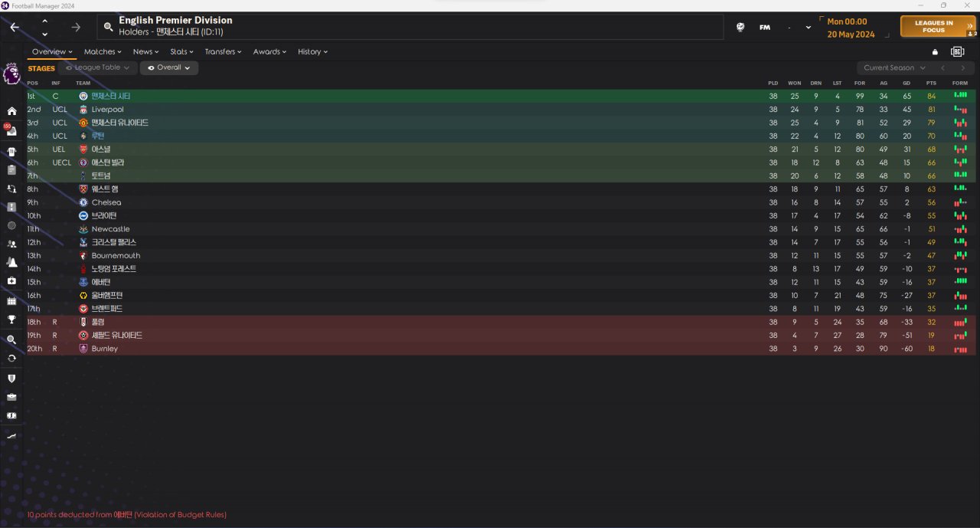Open the Liverpool team link
This screenshot has height=528, width=980.
point(107,110)
